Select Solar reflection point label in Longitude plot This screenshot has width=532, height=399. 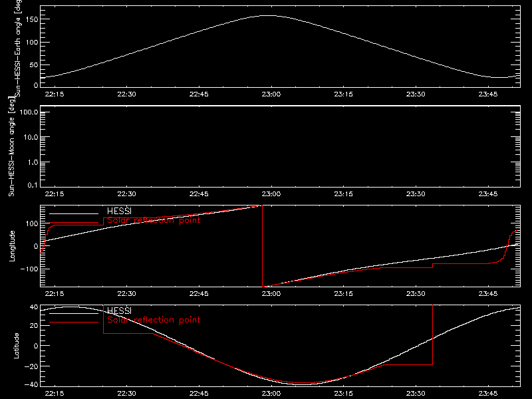154,220
